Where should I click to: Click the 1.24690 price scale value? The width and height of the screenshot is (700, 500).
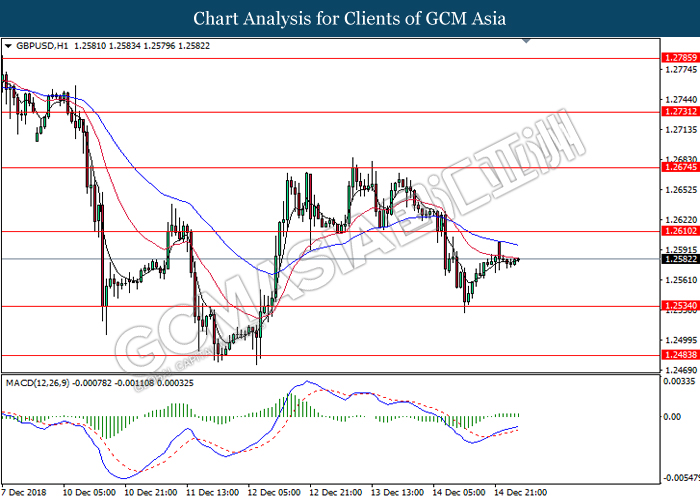pyautogui.click(x=681, y=370)
